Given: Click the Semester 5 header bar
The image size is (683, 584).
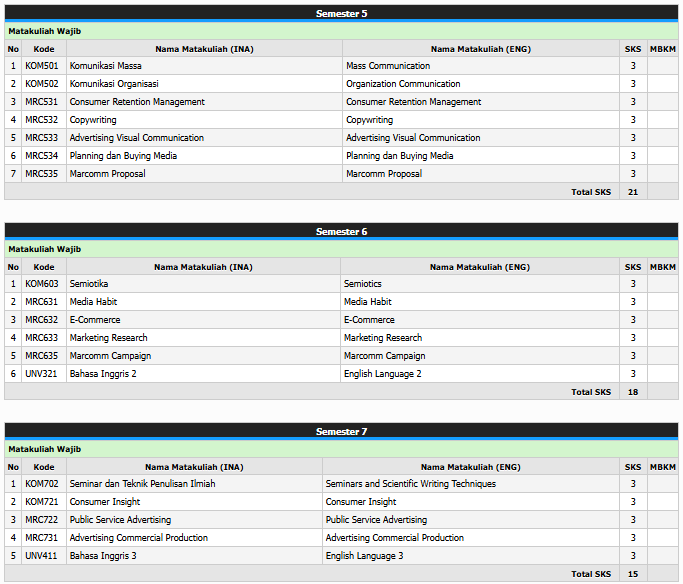Looking at the screenshot, I should pyautogui.click(x=341, y=13).
